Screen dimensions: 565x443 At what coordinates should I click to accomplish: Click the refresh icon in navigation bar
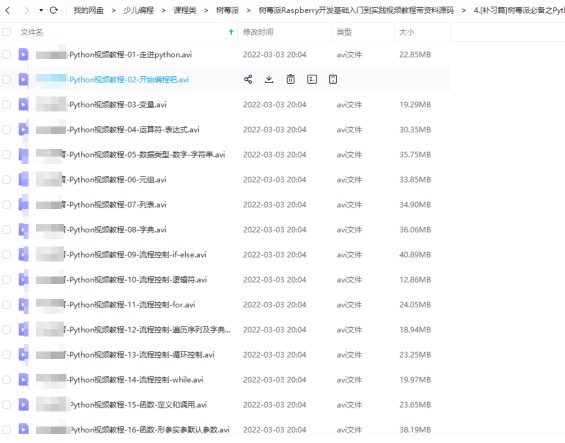point(54,10)
